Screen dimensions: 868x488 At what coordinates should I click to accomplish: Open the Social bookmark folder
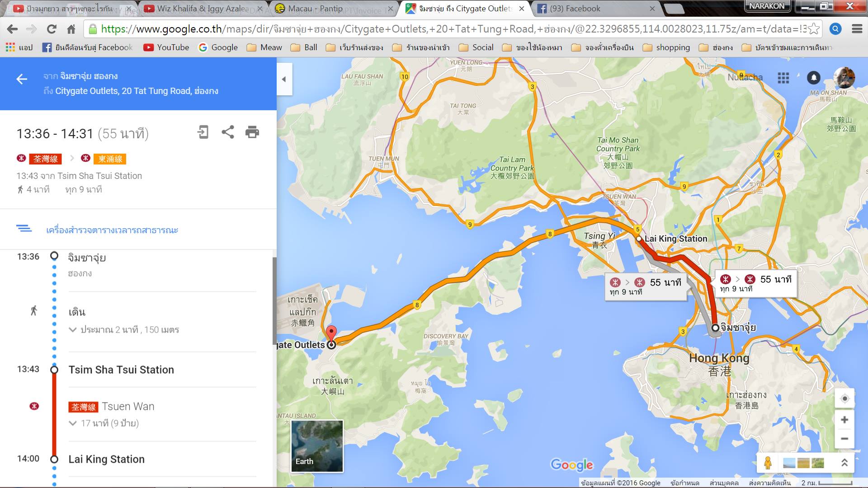point(476,47)
